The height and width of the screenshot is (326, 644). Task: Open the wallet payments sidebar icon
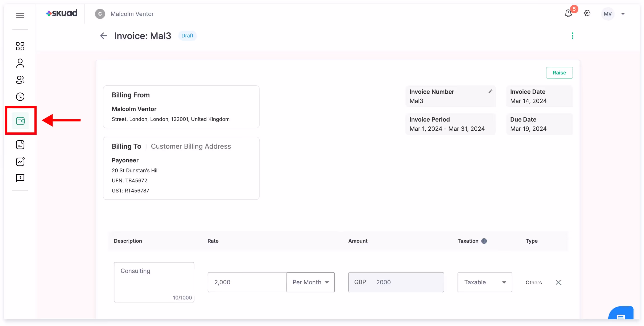20,121
